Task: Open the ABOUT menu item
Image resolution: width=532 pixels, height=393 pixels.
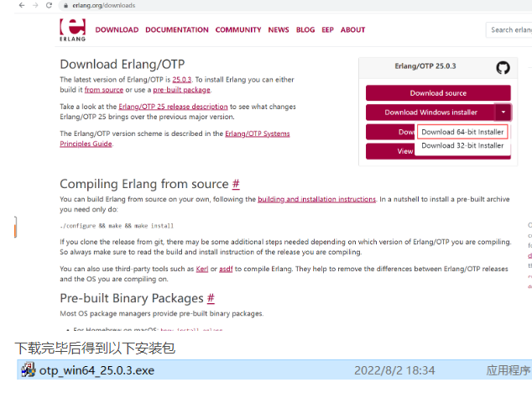Action: 353,30
